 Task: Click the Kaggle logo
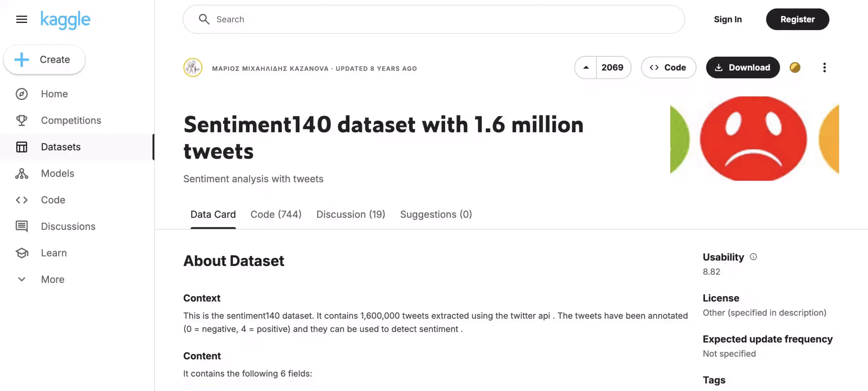pos(65,20)
